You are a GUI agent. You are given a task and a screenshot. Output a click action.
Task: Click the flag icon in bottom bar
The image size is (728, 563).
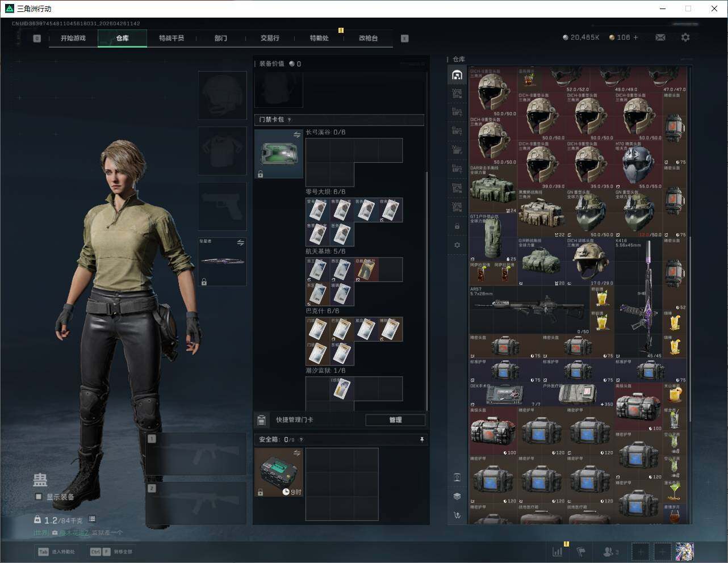581,551
